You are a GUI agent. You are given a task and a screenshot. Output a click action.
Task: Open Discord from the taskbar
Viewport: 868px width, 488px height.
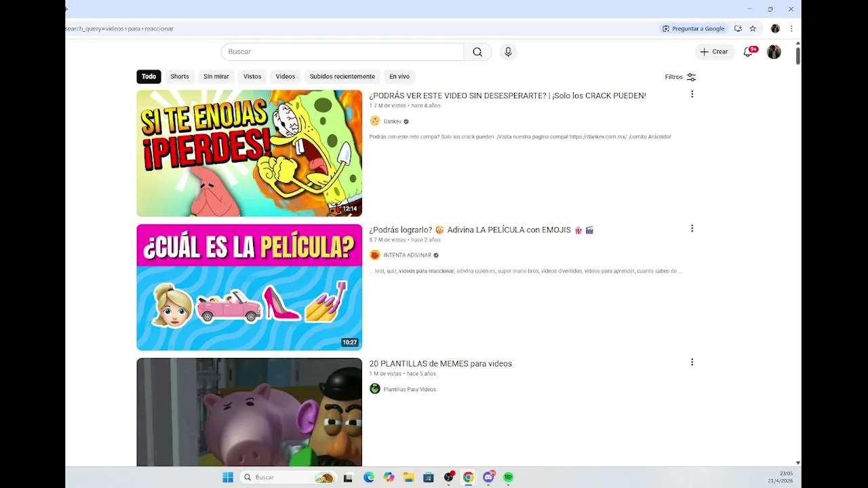click(488, 477)
